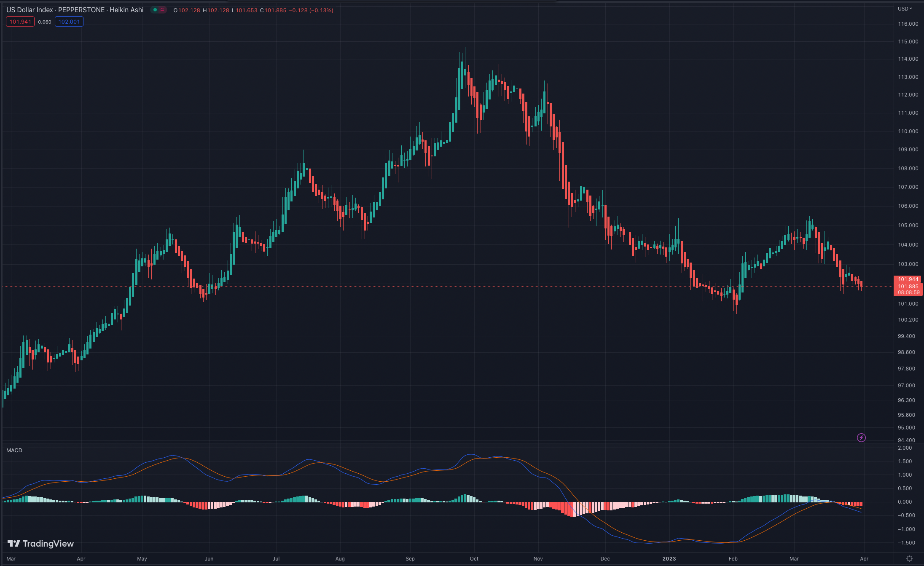
Task: Click the 2023 label on time axis
Action: 669,559
